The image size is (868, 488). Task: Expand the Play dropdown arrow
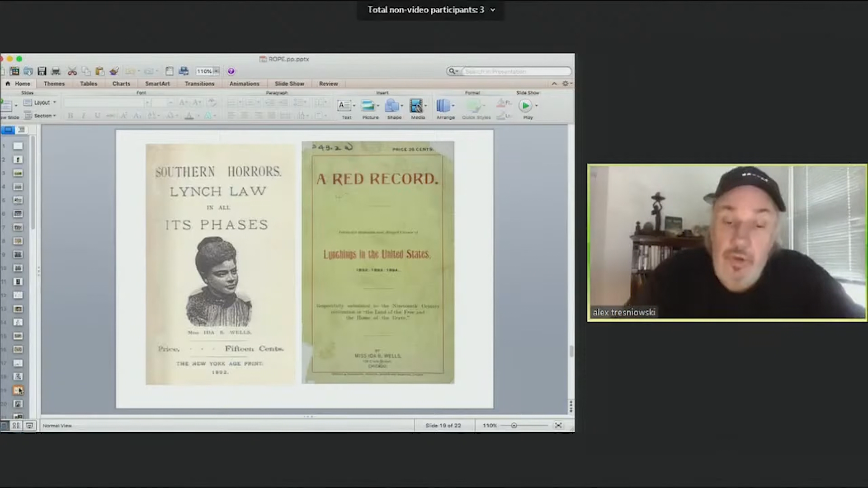(537, 106)
